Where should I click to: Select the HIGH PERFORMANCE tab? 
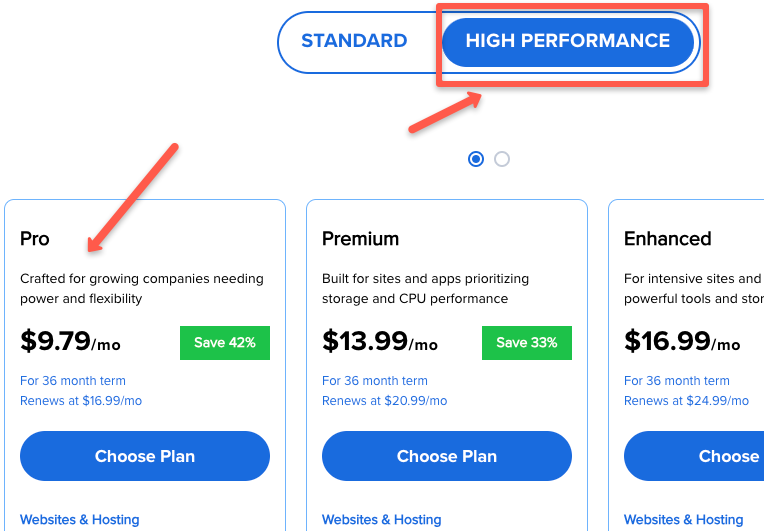point(567,41)
